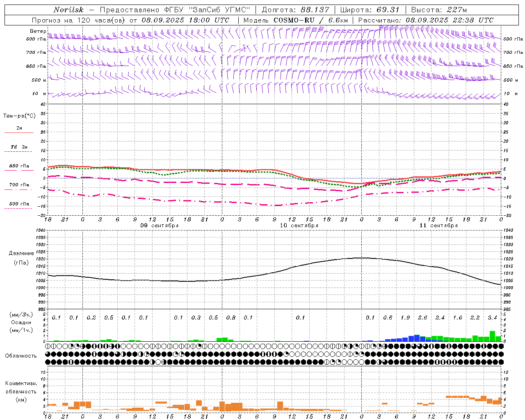Click the 'Конвективн.' convective cloud label
Viewport: 525px width, 420px height.
[x=21, y=383]
